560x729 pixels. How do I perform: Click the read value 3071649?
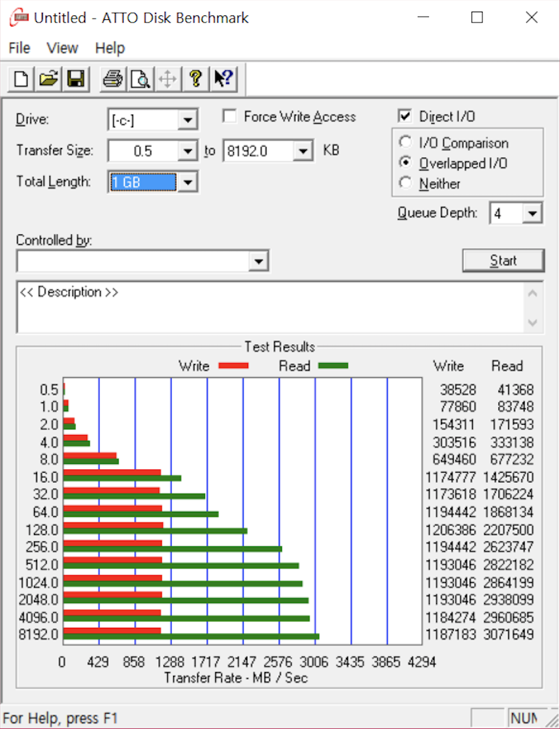click(508, 635)
